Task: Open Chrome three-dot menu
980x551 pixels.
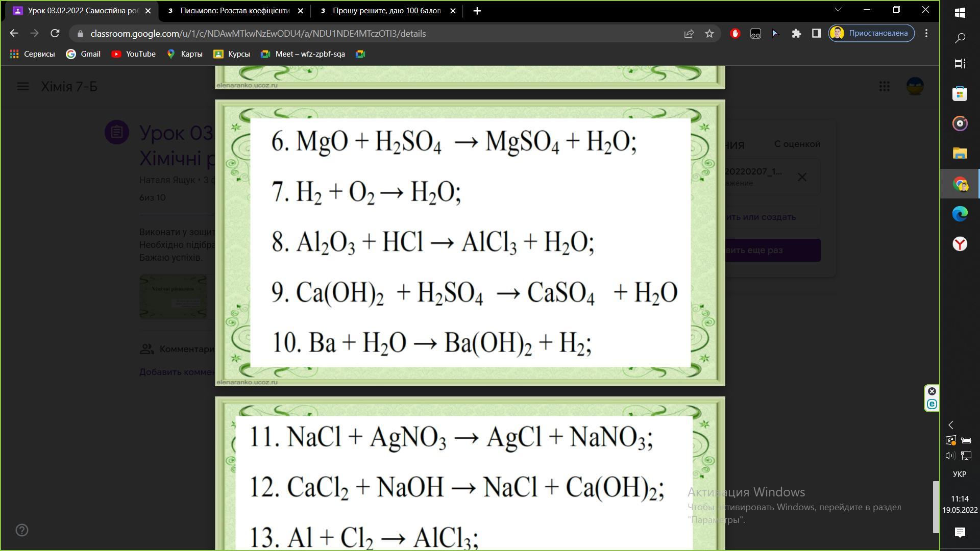Action: pyautogui.click(x=926, y=34)
